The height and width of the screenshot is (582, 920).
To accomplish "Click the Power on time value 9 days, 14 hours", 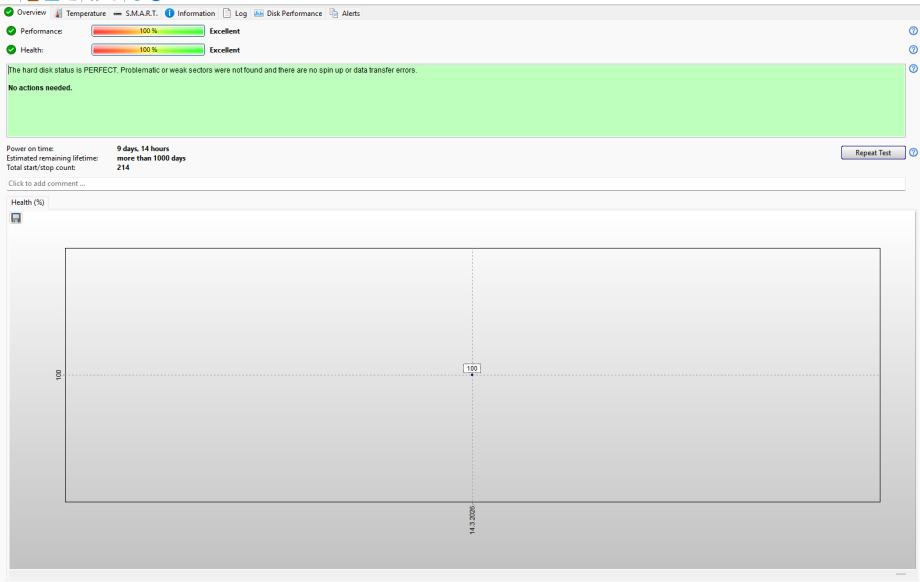I will pos(143,148).
